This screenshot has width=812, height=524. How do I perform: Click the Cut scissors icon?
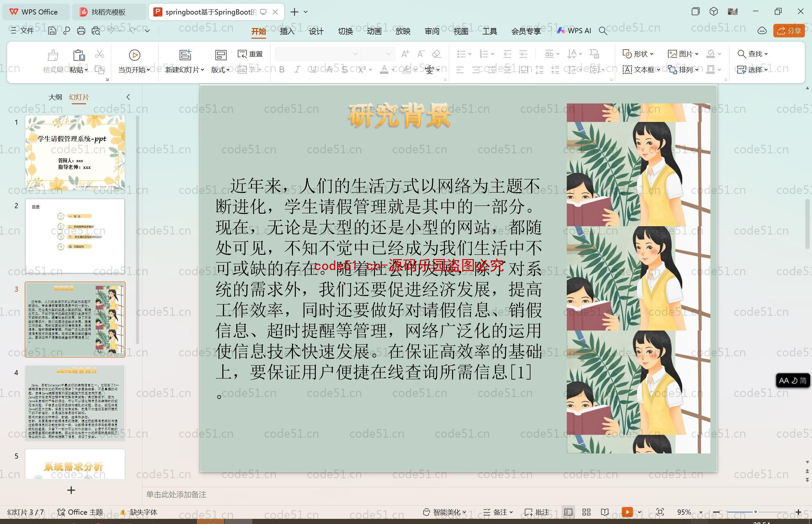pos(99,54)
